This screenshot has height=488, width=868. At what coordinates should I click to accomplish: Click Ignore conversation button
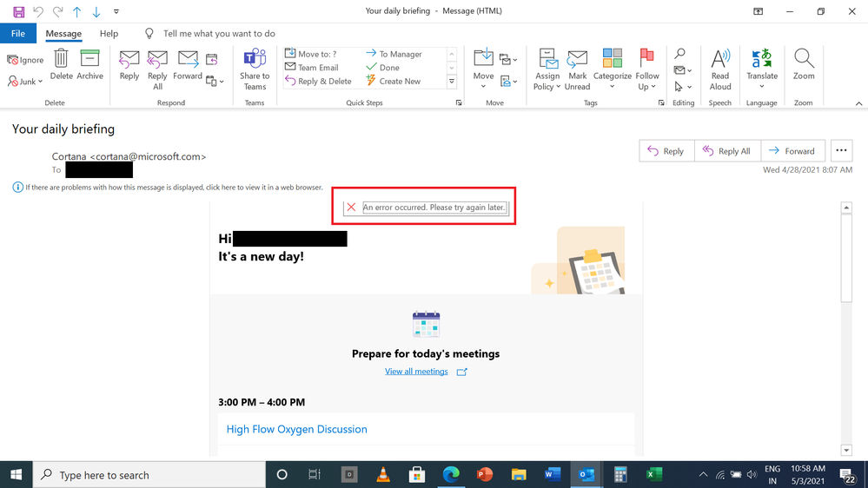point(25,60)
